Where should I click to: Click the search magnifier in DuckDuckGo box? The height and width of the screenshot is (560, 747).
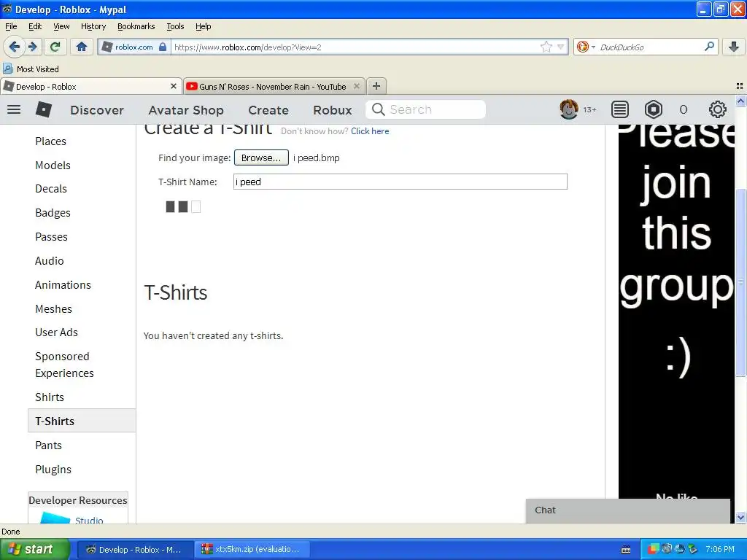[x=709, y=47]
